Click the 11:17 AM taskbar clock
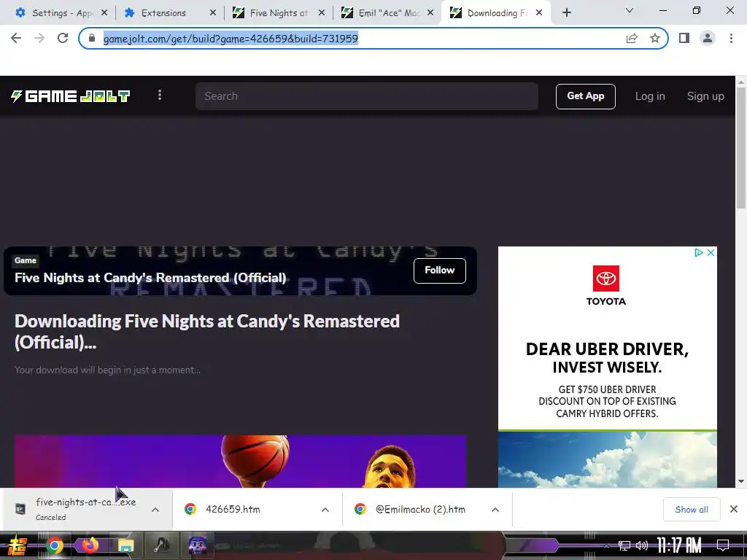 (x=679, y=545)
